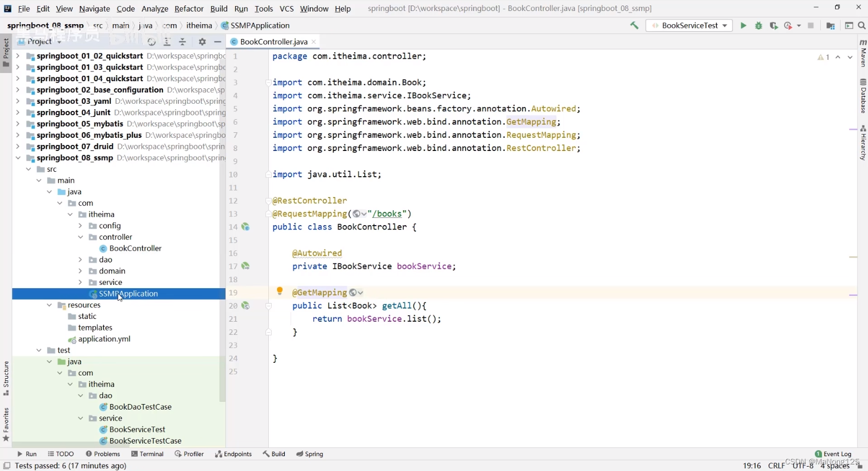
Task: Collapse the resources folder
Action: 49,305
